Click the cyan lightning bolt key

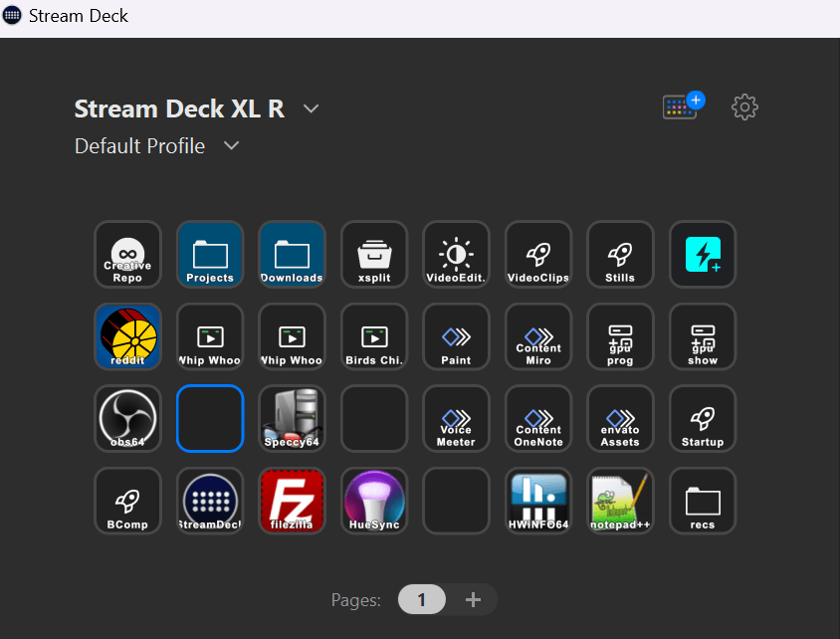pyautogui.click(x=703, y=255)
